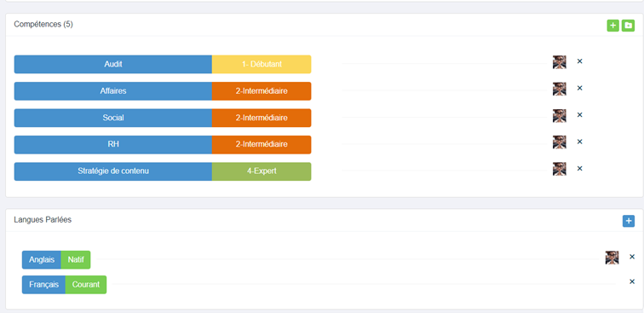
Task: Remove the RH skill
Action: [579, 142]
